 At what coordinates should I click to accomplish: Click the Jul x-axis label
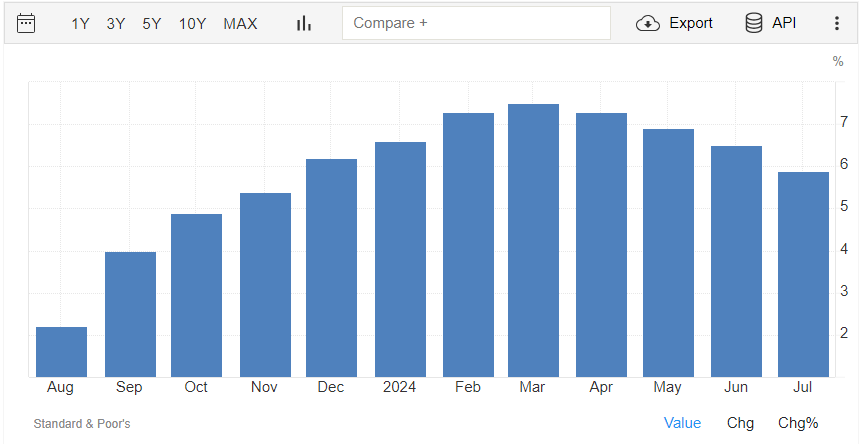(x=802, y=387)
